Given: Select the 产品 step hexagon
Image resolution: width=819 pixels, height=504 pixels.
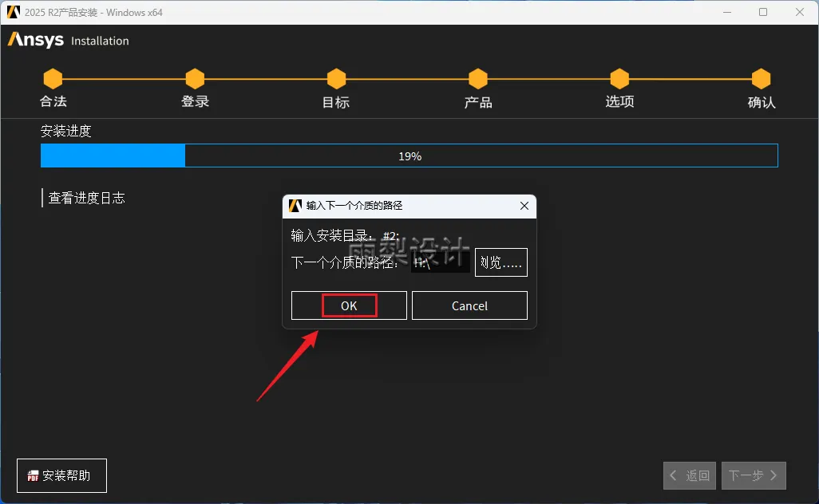Looking at the screenshot, I should coord(478,79).
